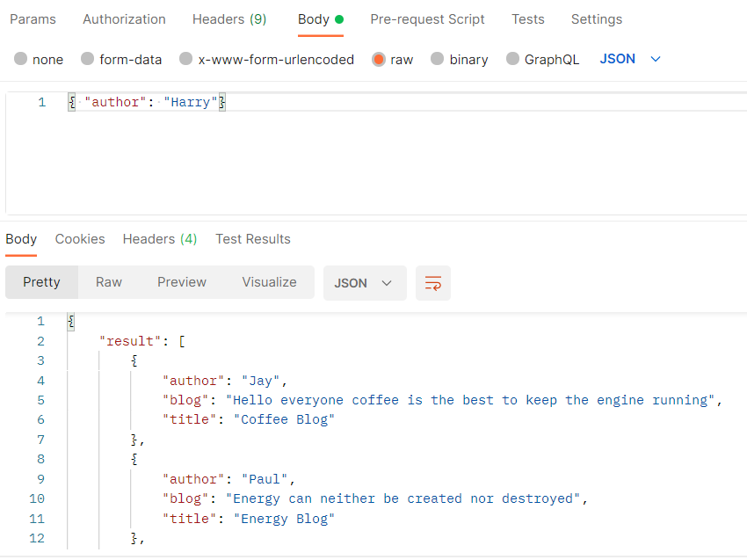This screenshot has width=747, height=560.
Task: Toggle the response line wrap icon
Action: [x=432, y=283]
